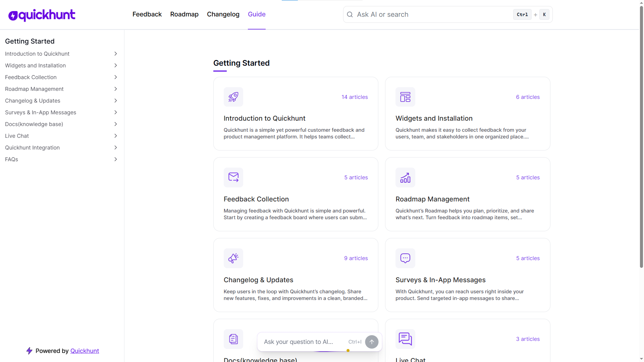644x362 pixels.
Task: Click the megaphone icon on Changelog card
Action: [x=233, y=258]
